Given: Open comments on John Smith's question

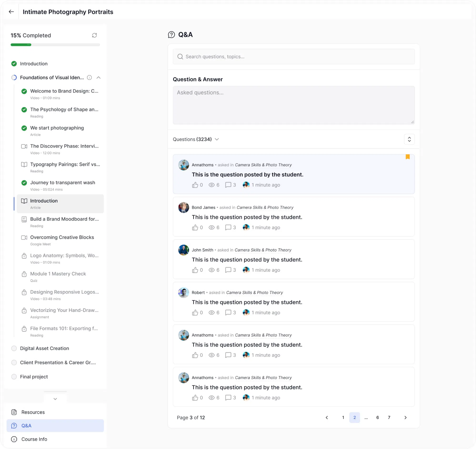Looking at the screenshot, I should (228, 270).
